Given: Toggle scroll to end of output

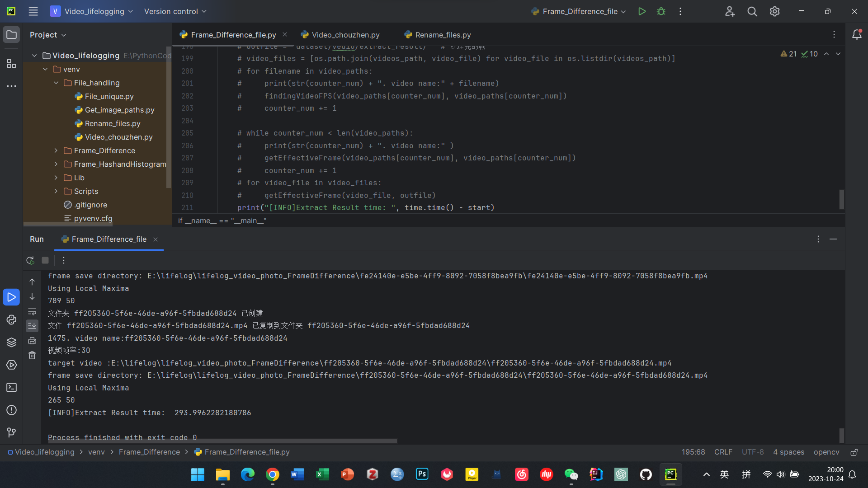Looking at the screenshot, I should point(32,325).
